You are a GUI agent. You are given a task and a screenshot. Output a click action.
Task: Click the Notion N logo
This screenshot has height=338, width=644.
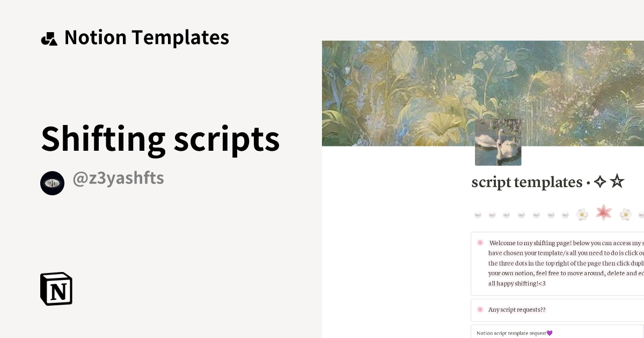pos(56,289)
